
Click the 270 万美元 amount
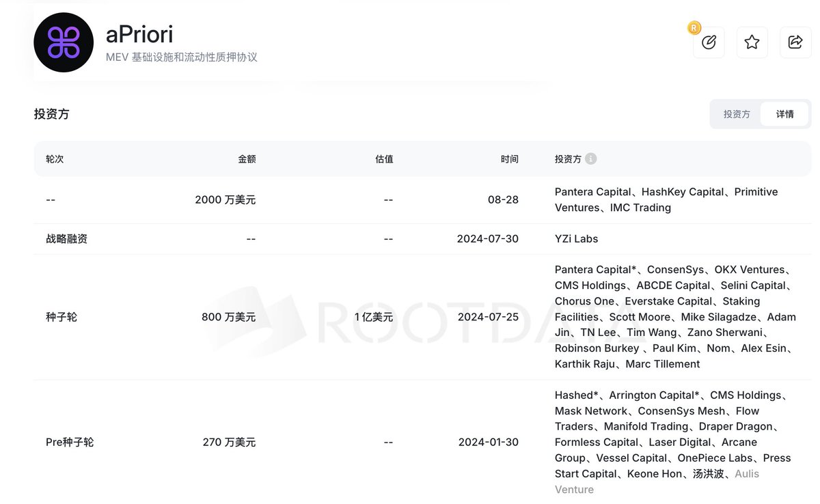tap(230, 443)
